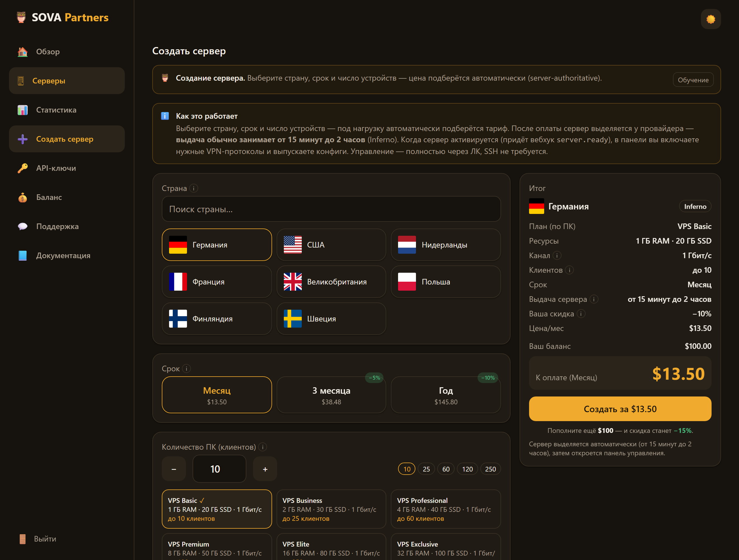The image size is (739, 560).
Task: Open info tooltip next to Страна
Action: point(193,188)
